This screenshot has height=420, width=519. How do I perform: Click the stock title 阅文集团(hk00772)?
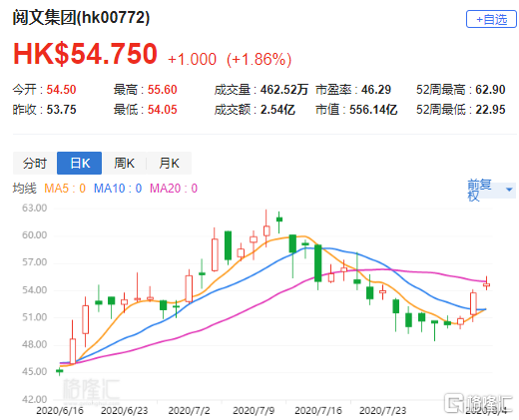point(81,17)
